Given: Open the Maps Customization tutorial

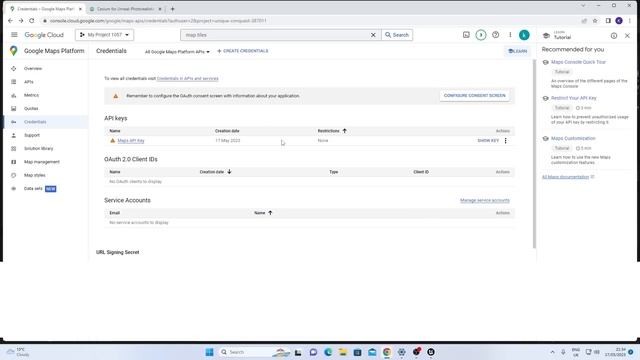Looking at the screenshot, I should [573, 138].
